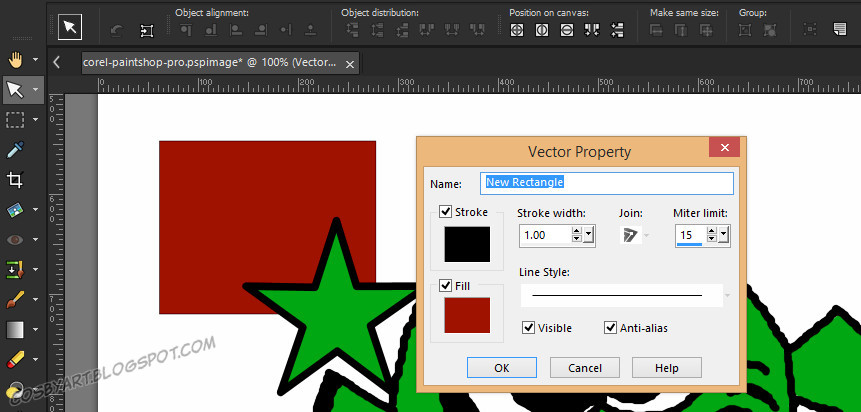This screenshot has width=861, height=412.
Task: Click the first Object distribution icon
Action: coord(352,30)
